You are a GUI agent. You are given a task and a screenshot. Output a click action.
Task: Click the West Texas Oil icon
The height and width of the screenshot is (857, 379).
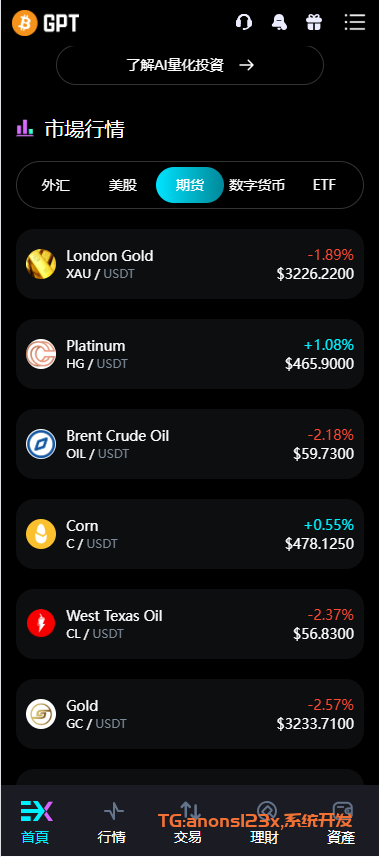[x=41, y=624]
